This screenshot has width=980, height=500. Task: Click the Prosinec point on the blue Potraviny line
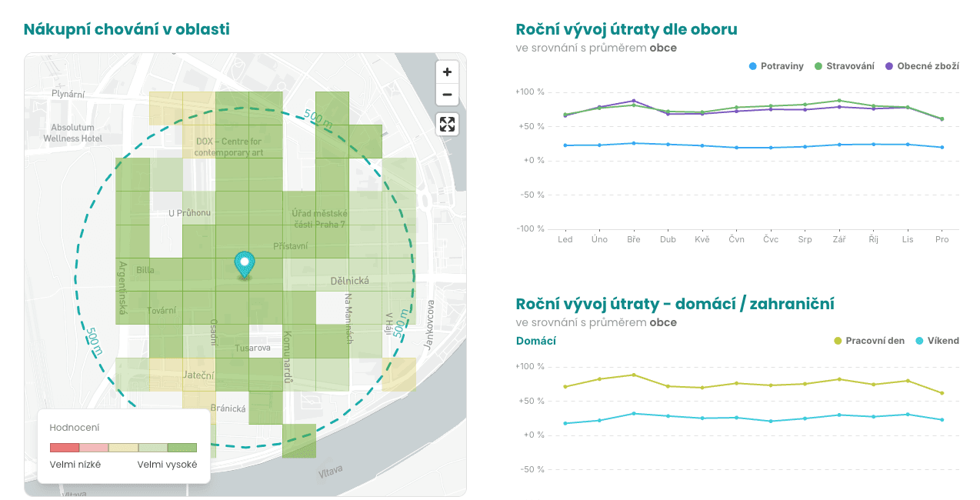942,147
